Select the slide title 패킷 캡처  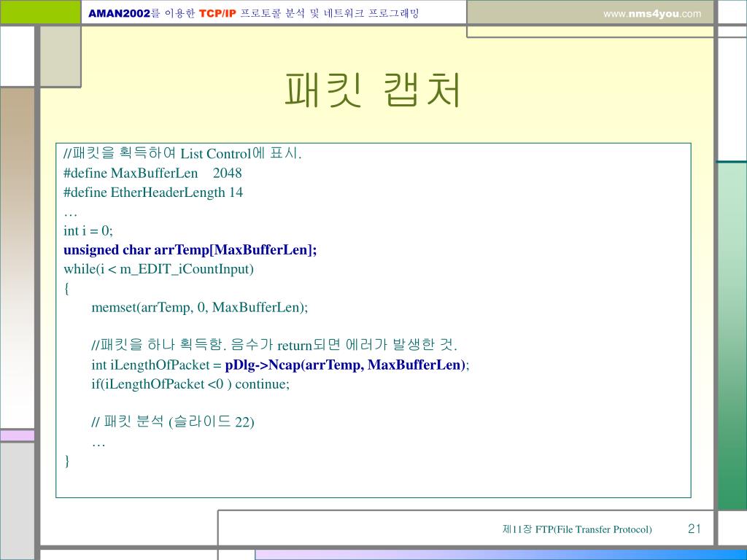(x=373, y=90)
